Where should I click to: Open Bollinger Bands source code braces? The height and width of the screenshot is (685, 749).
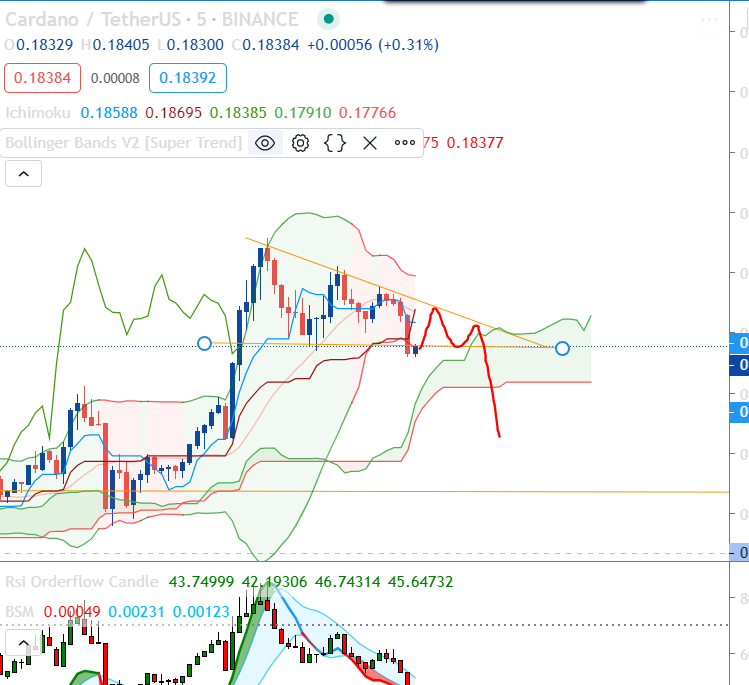click(335, 143)
